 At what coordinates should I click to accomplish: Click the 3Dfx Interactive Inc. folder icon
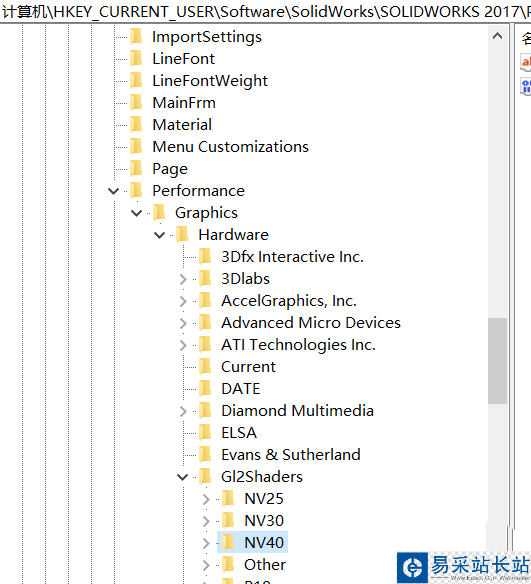(x=206, y=256)
